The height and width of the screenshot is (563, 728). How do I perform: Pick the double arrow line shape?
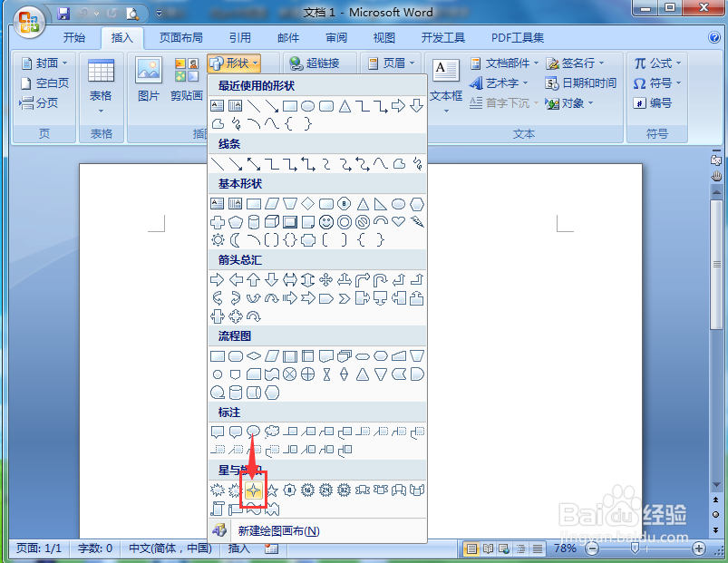click(x=254, y=164)
